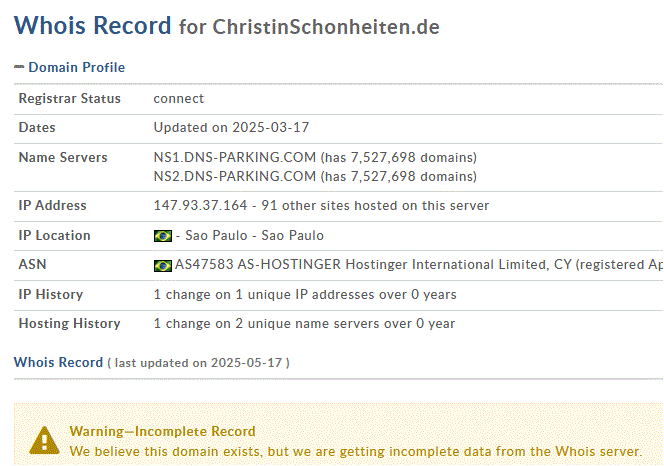The width and height of the screenshot is (664, 466).
Task: Click the Registrar Status connect value
Action: click(179, 99)
